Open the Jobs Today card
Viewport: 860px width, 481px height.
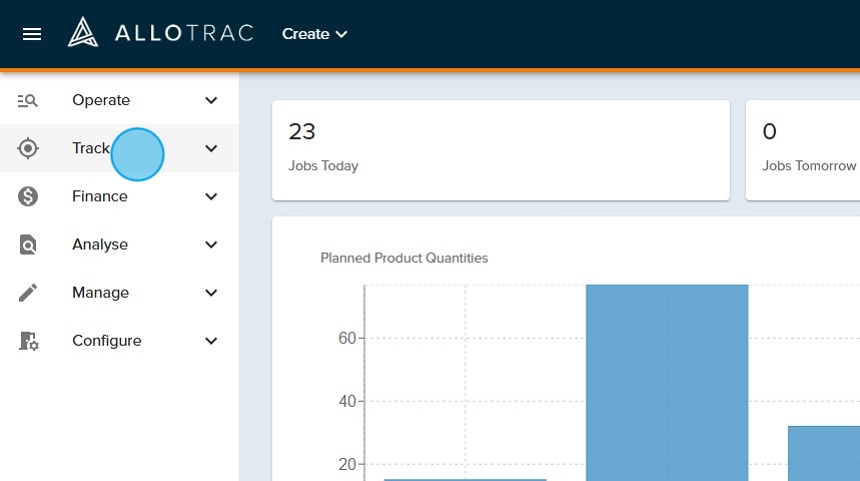[500, 149]
